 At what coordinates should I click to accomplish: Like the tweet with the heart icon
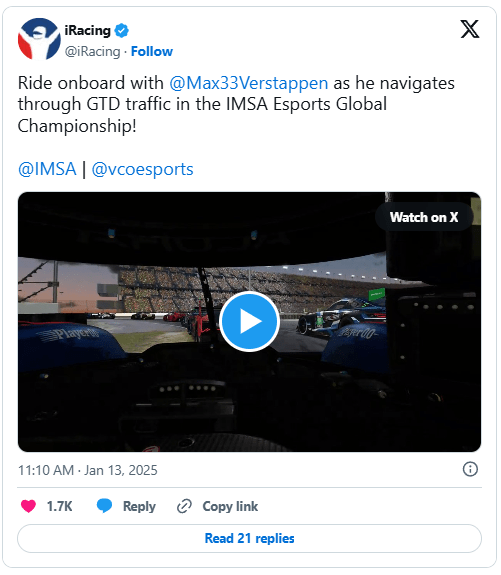click(x=28, y=506)
